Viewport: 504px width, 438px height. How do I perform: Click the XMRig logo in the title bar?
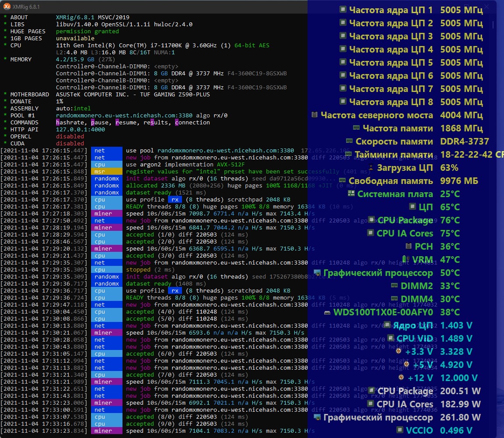[7, 7]
